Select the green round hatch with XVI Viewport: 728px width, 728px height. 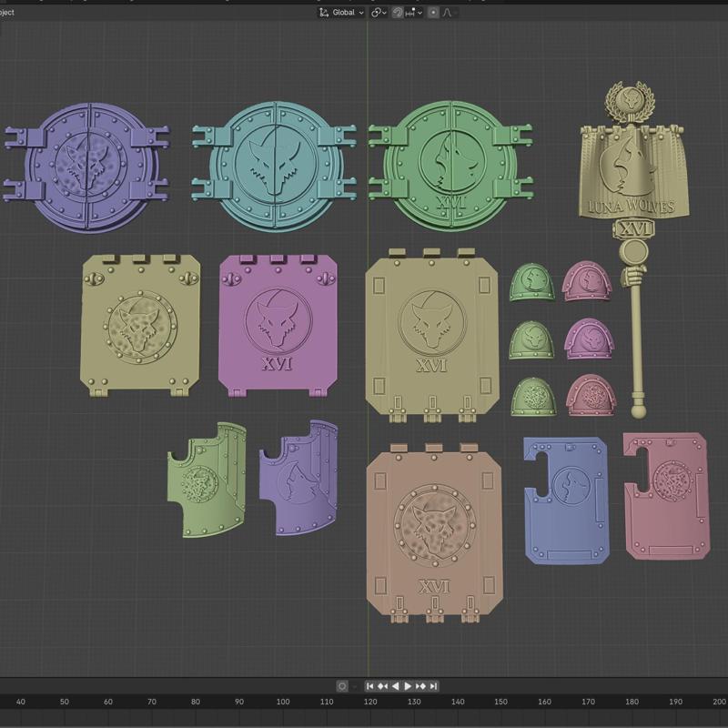(x=450, y=165)
